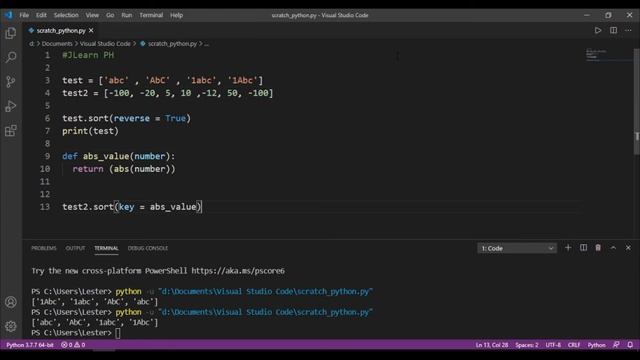Maximize the panel with up chevron
640x360 pixels.
[613, 248]
